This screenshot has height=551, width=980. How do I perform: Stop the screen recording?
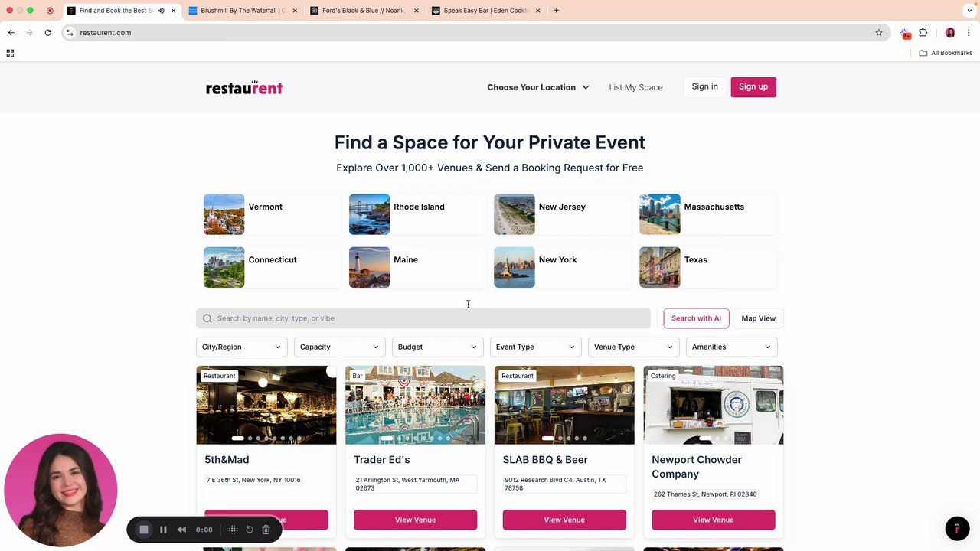point(143,530)
